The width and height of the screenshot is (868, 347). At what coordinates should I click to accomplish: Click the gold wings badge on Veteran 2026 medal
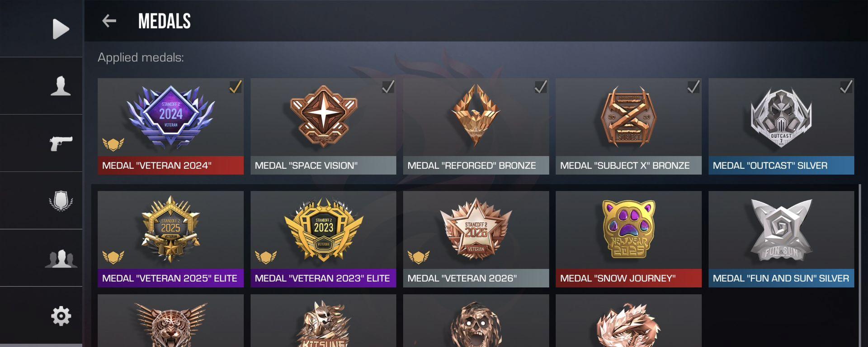coord(418,257)
